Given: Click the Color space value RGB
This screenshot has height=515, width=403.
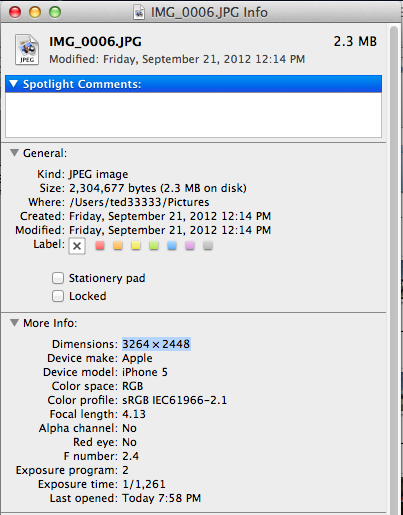Looking at the screenshot, I should pyautogui.click(x=132, y=386).
